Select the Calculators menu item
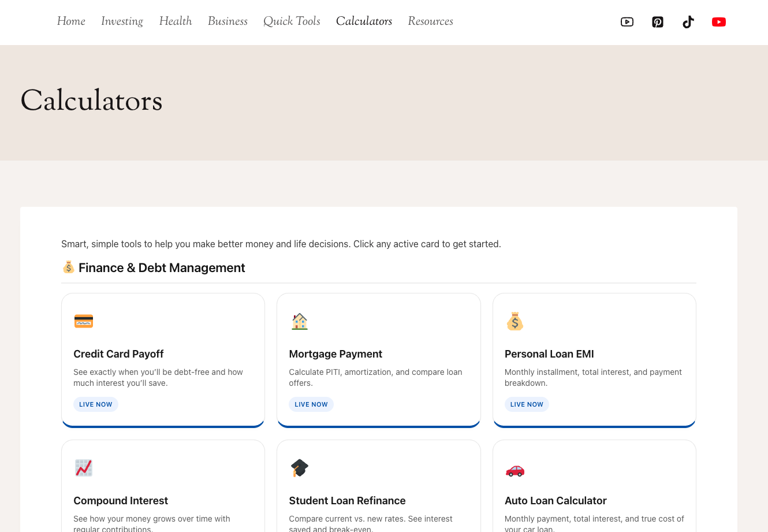The image size is (768, 532). (x=364, y=21)
